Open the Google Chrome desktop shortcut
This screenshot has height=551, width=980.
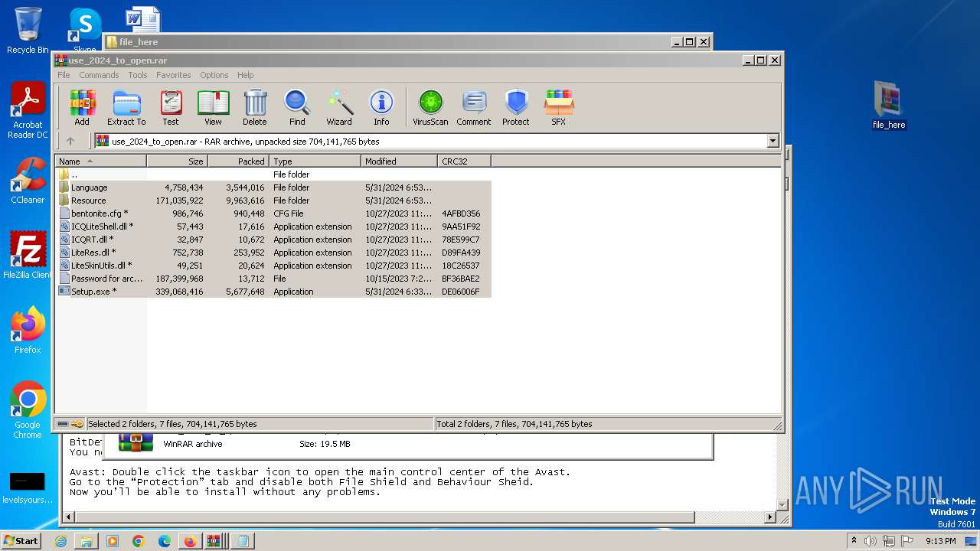pyautogui.click(x=28, y=410)
